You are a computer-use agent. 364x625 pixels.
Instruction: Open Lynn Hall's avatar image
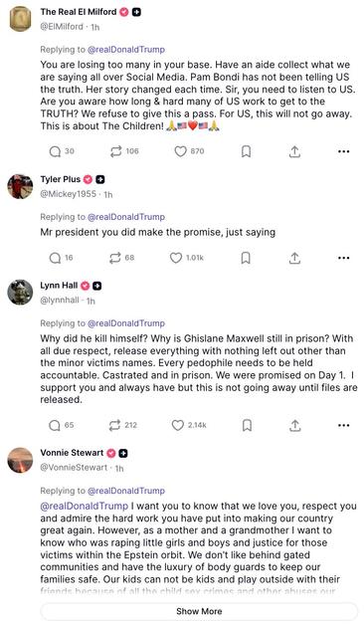[20, 293]
